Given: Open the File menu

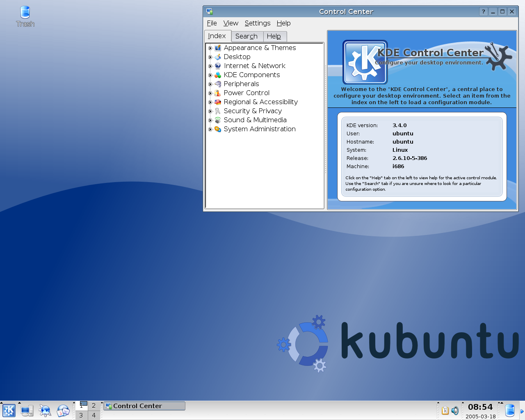Looking at the screenshot, I should pyautogui.click(x=212, y=23).
